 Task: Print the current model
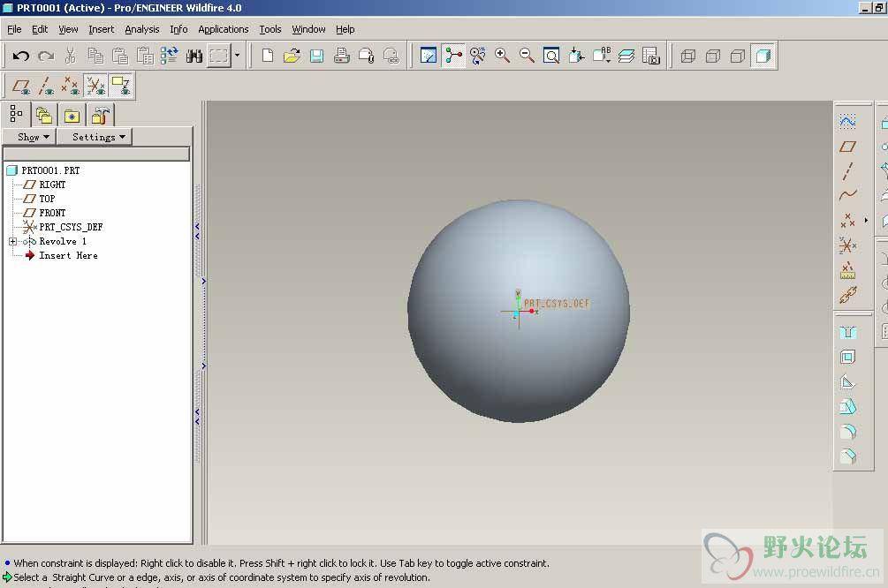341,56
